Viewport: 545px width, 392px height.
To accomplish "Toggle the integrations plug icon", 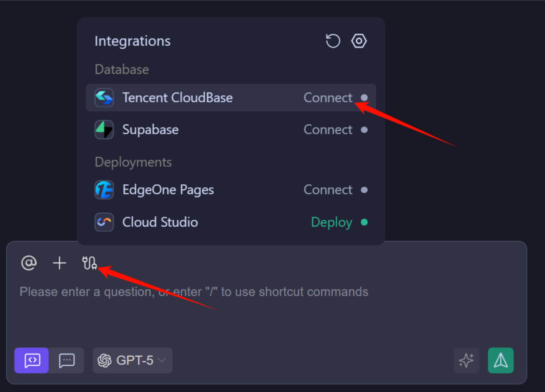I will (x=89, y=263).
